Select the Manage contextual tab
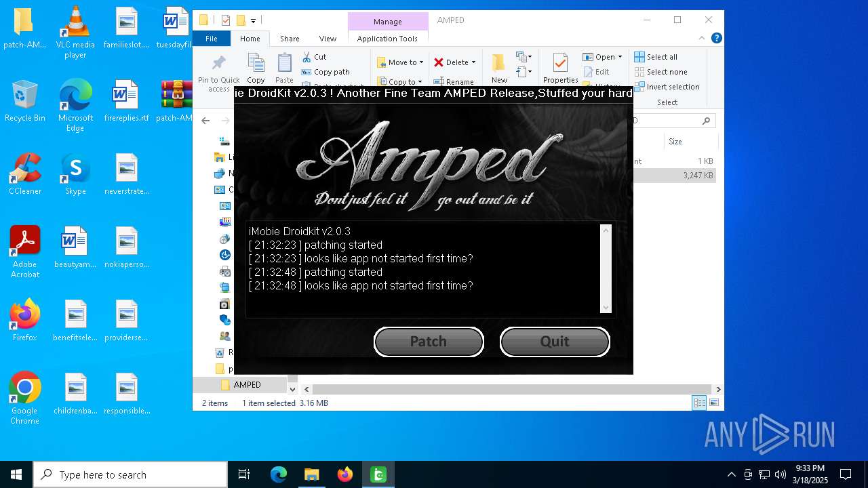Viewport: 868px width, 488px height. point(388,22)
